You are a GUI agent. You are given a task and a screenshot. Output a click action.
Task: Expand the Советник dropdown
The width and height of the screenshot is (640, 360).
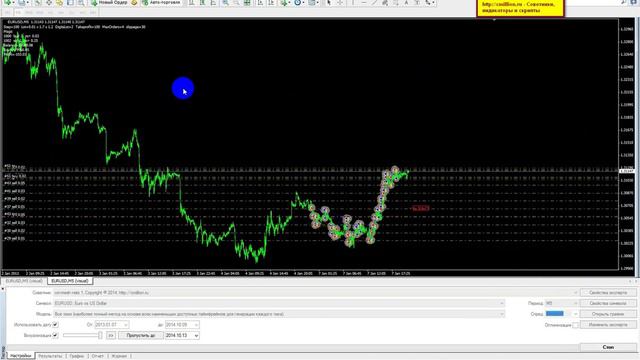point(575,293)
